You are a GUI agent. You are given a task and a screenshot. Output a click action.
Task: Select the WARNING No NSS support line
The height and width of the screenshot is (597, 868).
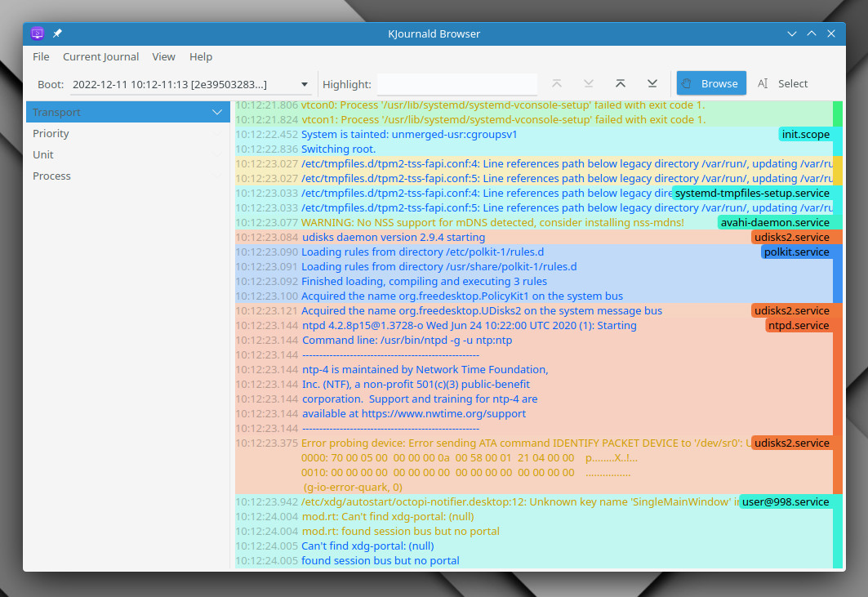point(534,223)
